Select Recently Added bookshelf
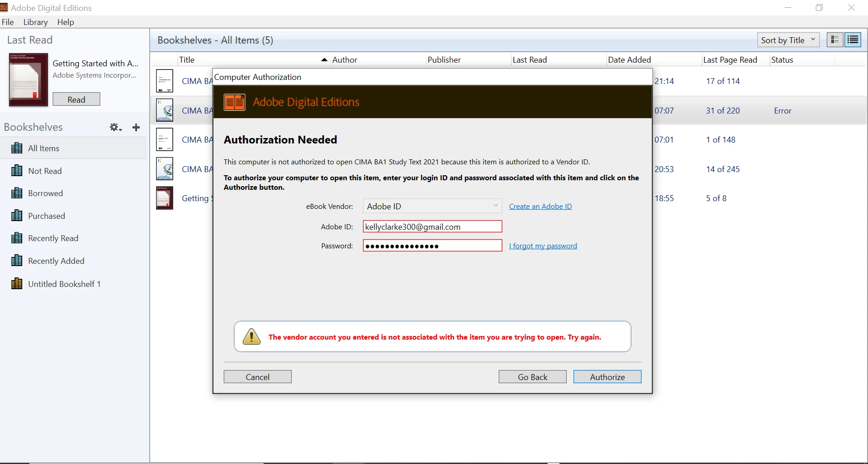The width and height of the screenshot is (868, 464). point(73,261)
